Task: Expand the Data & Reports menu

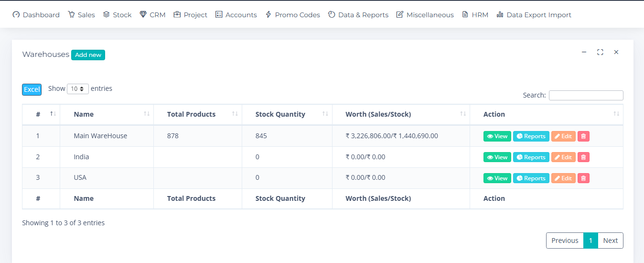Action: tap(358, 15)
